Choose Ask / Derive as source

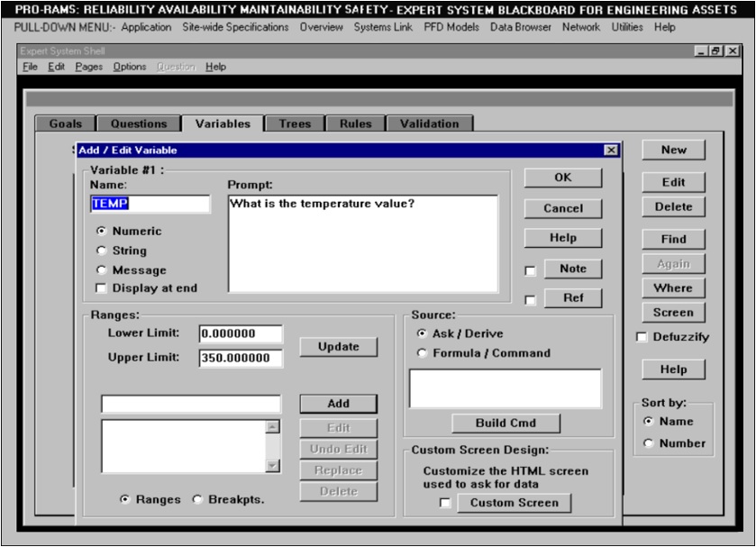422,333
